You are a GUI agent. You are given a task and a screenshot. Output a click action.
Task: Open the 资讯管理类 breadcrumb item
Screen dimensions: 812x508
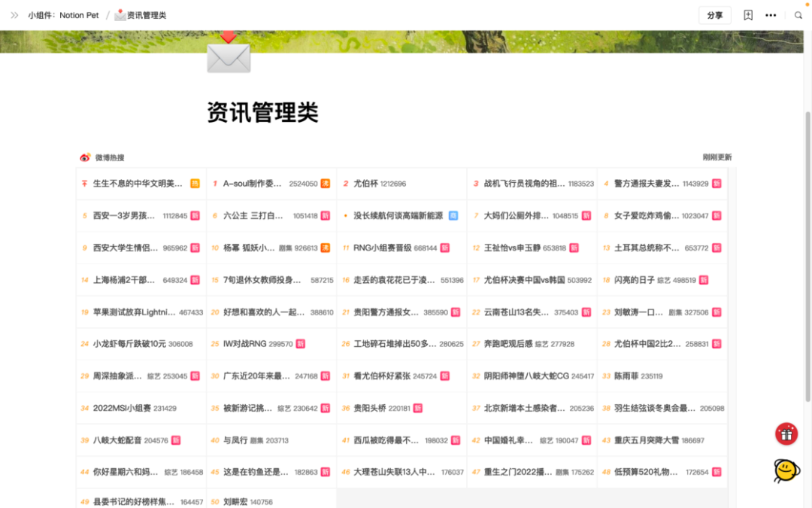click(141, 16)
